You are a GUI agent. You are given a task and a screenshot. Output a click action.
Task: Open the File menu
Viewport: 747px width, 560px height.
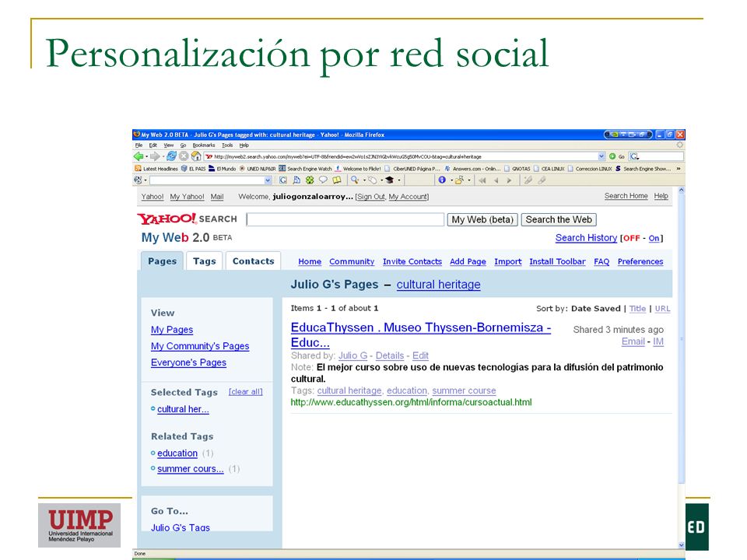point(139,145)
